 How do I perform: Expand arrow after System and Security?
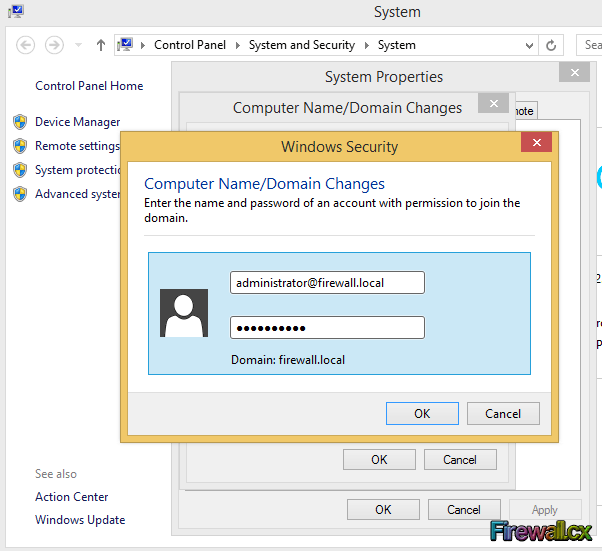click(x=367, y=45)
